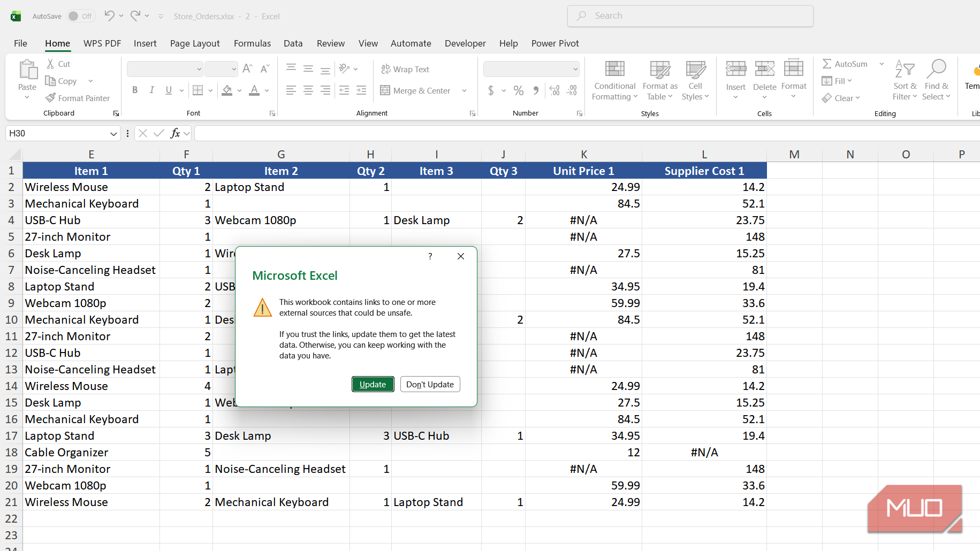Switch to the Insert tab
980x551 pixels.
(x=145, y=43)
